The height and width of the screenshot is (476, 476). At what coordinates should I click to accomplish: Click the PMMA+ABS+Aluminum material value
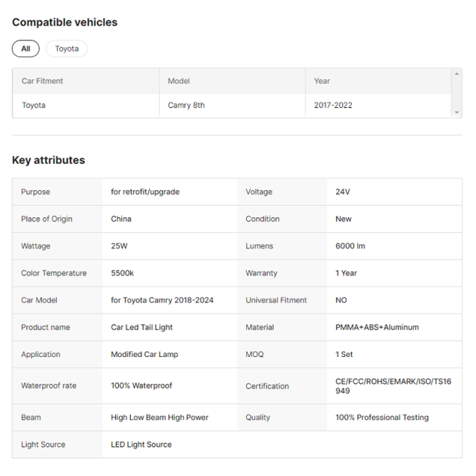(377, 327)
